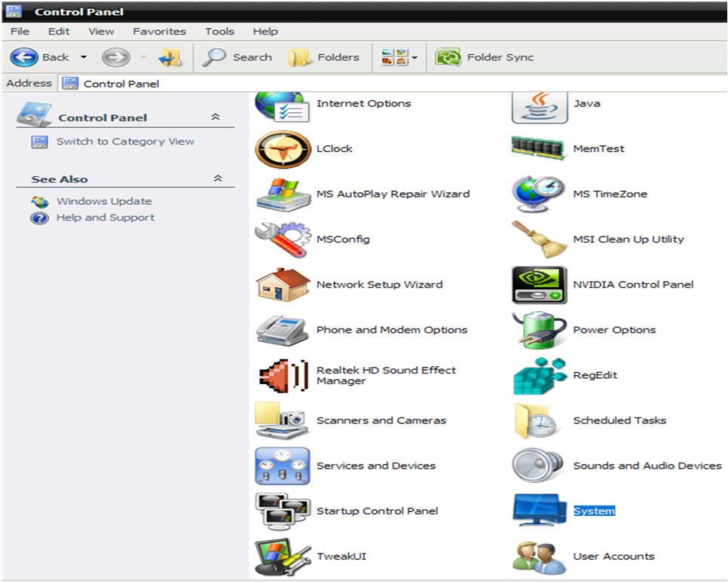728x583 pixels.
Task: Click the NVIDIA Control Panel text label
Action: 633,285
